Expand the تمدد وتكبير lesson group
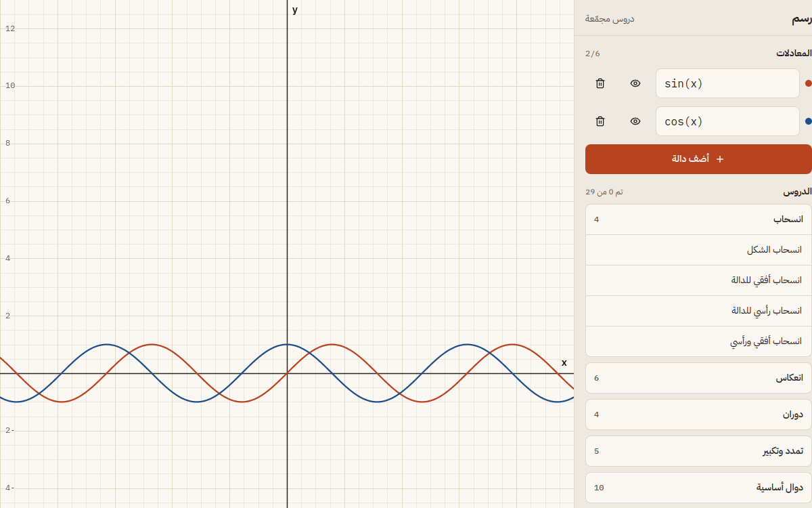Viewport: 812px width, 508px height. pyautogui.click(x=698, y=451)
